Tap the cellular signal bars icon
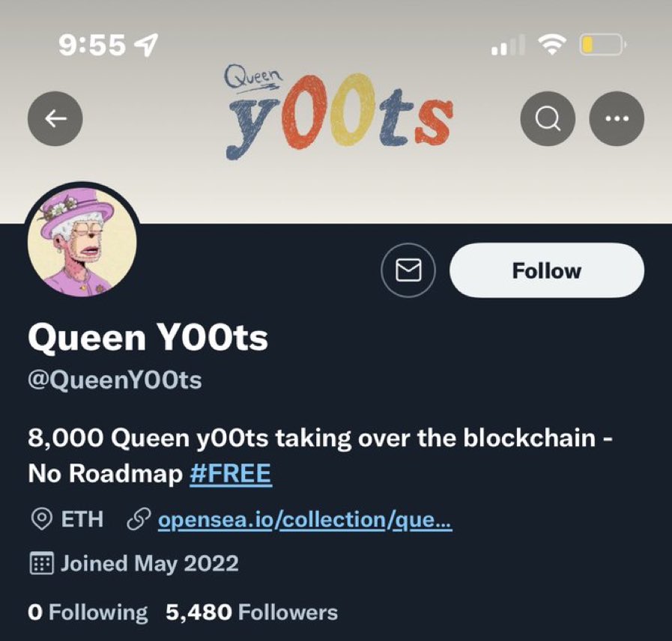Screen dimensions: 672x641 507,45
